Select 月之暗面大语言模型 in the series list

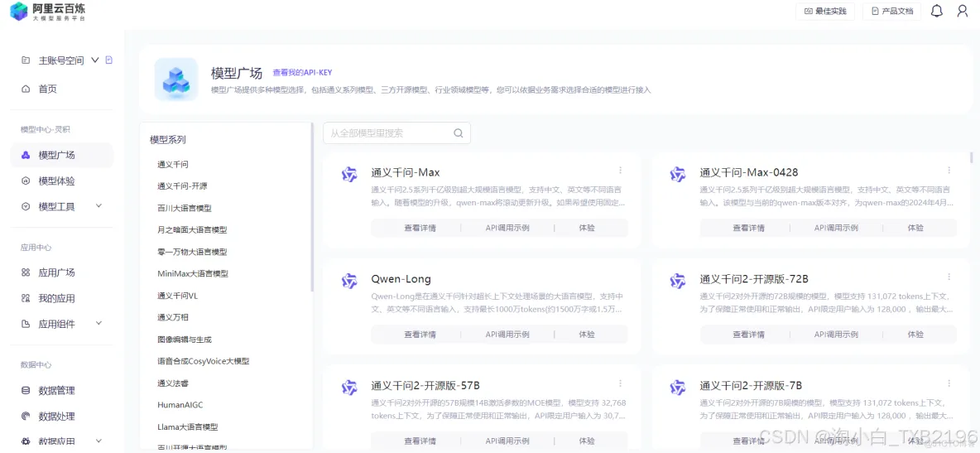(x=193, y=229)
